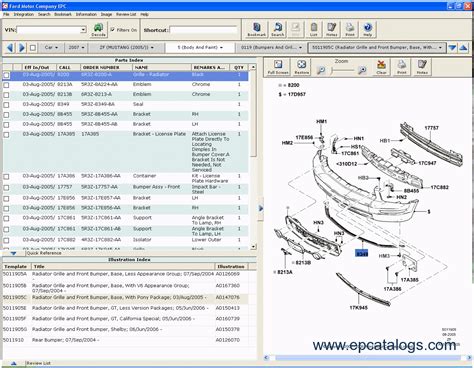Open the 5 (Body And Paint) dropdown
This screenshot has width=474, height=368.
click(x=200, y=48)
